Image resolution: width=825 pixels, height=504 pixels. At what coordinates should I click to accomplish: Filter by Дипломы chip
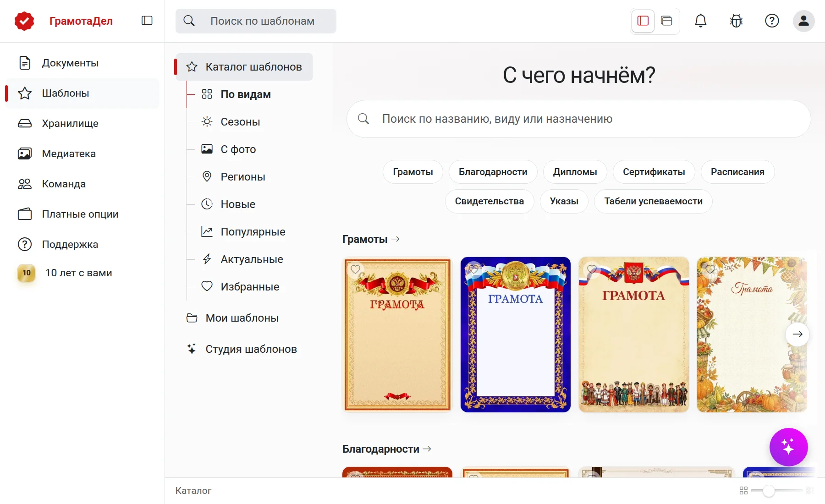click(x=575, y=172)
